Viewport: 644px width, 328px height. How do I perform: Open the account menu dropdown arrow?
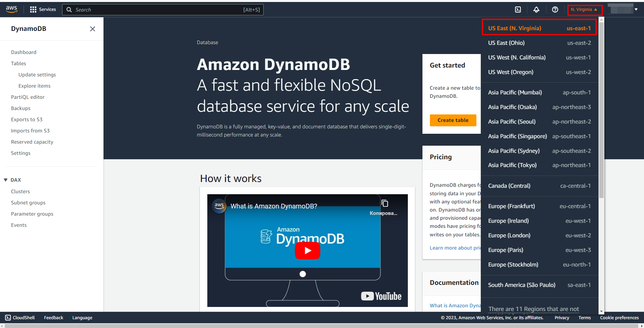(636, 10)
